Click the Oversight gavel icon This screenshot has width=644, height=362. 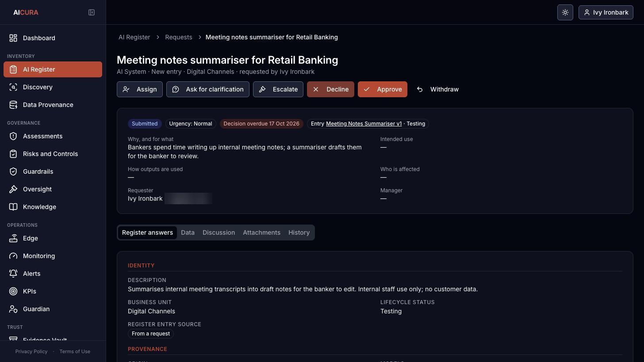click(x=13, y=189)
